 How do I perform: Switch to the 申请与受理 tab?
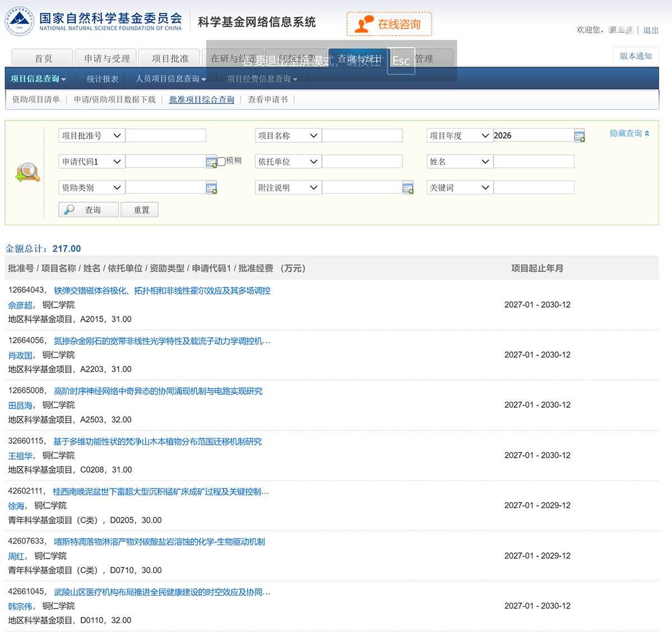point(107,58)
